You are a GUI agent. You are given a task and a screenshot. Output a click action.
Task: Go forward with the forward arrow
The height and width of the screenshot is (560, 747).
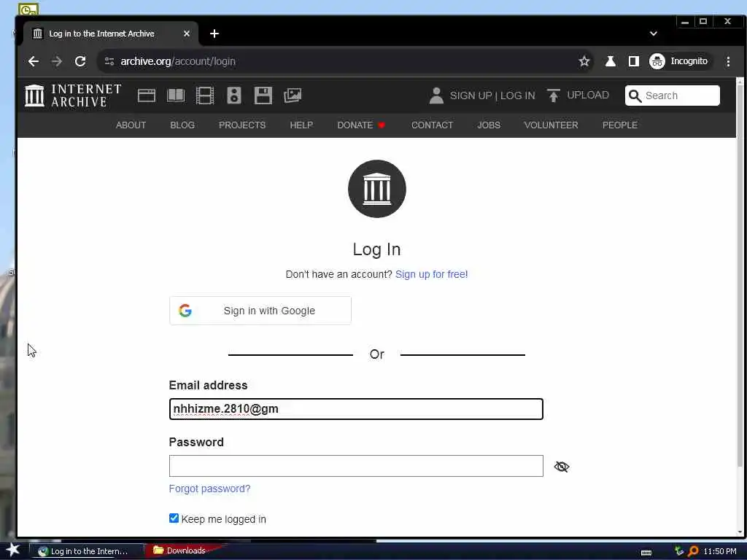tap(57, 61)
